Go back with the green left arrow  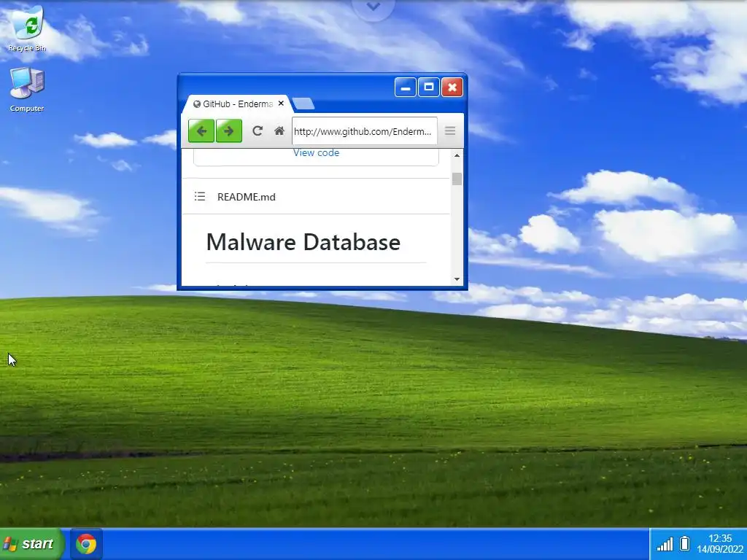pos(201,131)
